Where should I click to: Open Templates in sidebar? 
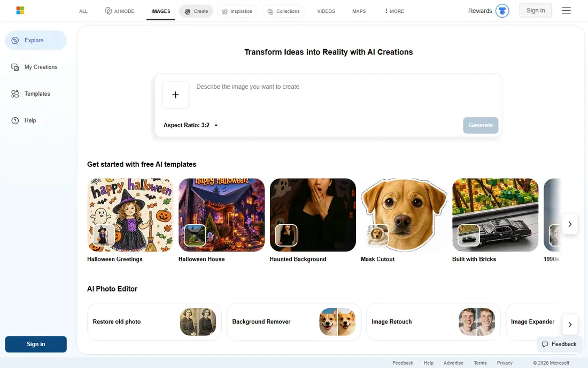tap(36, 94)
